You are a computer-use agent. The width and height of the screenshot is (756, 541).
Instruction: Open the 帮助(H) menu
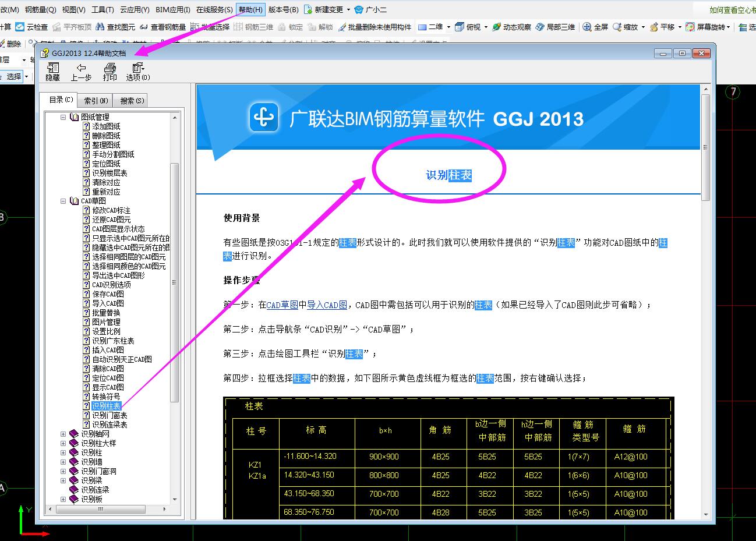[x=250, y=10]
